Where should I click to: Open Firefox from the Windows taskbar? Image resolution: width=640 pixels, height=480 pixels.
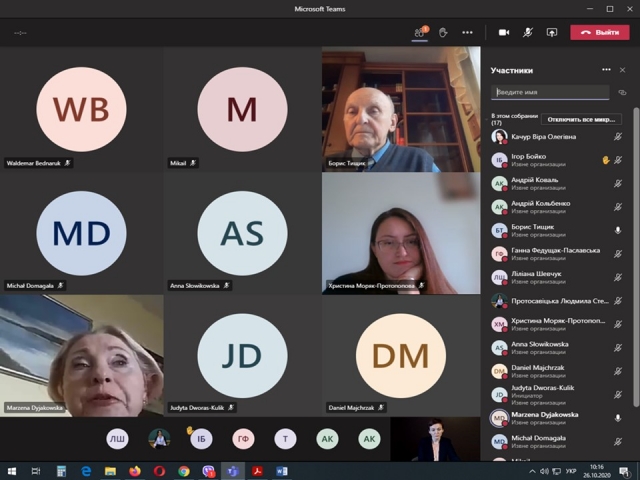pos(134,470)
